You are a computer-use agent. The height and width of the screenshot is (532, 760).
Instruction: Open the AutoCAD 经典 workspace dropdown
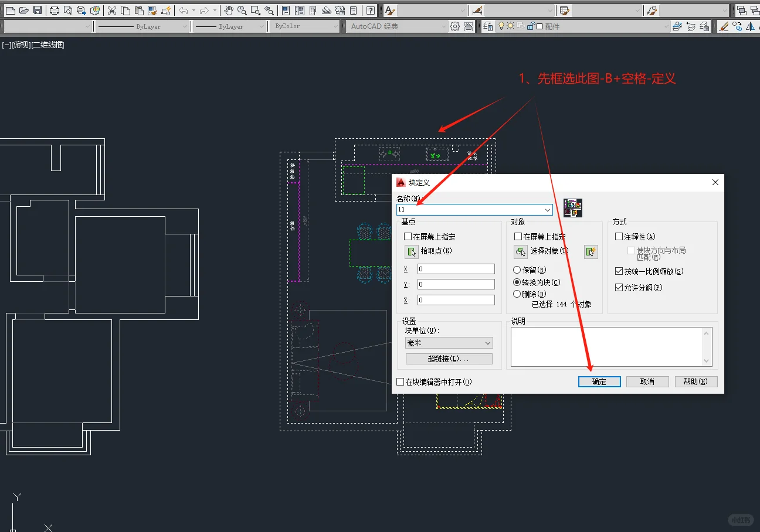point(398,26)
